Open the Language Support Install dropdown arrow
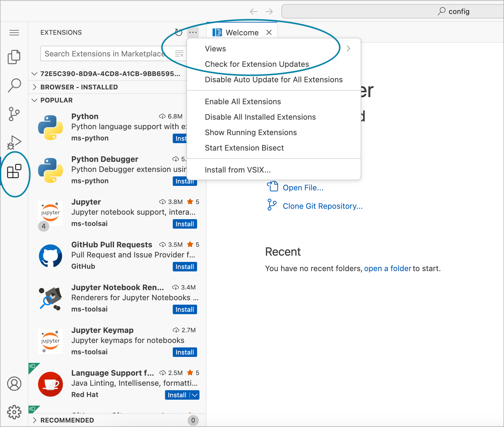 pos(195,395)
